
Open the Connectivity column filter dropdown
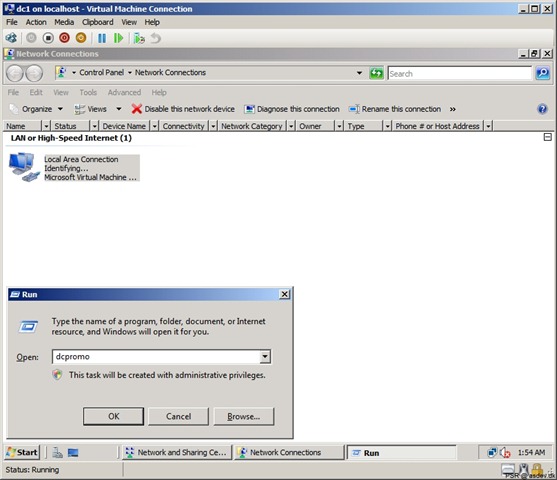pos(213,126)
